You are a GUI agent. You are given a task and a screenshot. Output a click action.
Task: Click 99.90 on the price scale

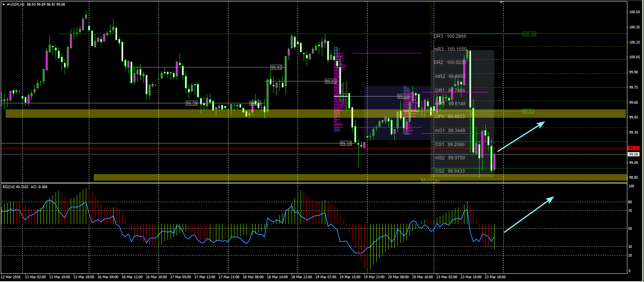(x=633, y=72)
